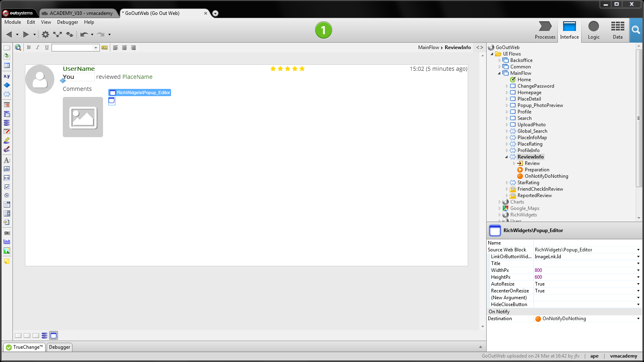Click the 1-Click Publish gear icon
The image size is (644, 362).
pyautogui.click(x=45, y=34)
